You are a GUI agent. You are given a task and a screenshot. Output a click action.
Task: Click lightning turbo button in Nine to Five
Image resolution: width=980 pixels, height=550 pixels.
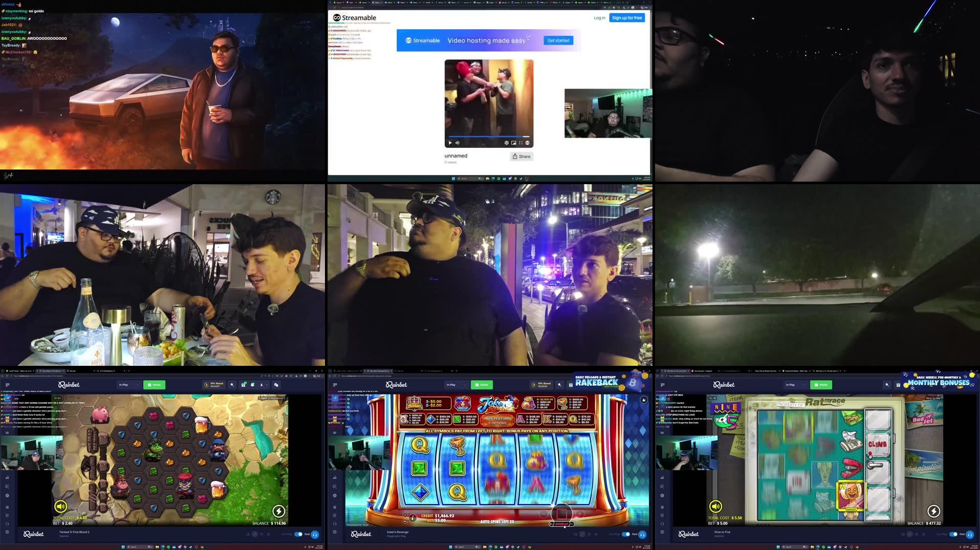pos(934,511)
